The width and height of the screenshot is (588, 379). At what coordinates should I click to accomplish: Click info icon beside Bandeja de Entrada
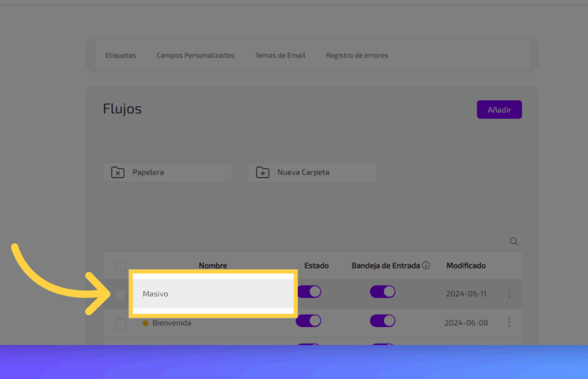tap(426, 265)
